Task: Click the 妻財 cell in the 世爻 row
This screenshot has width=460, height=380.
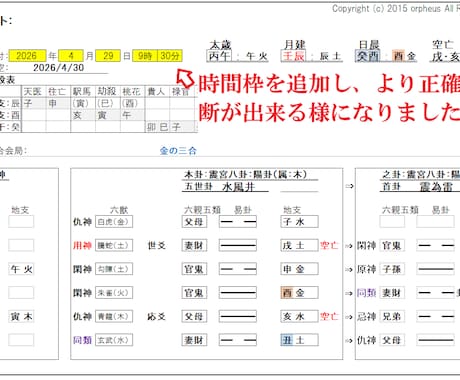Action: click(x=194, y=246)
